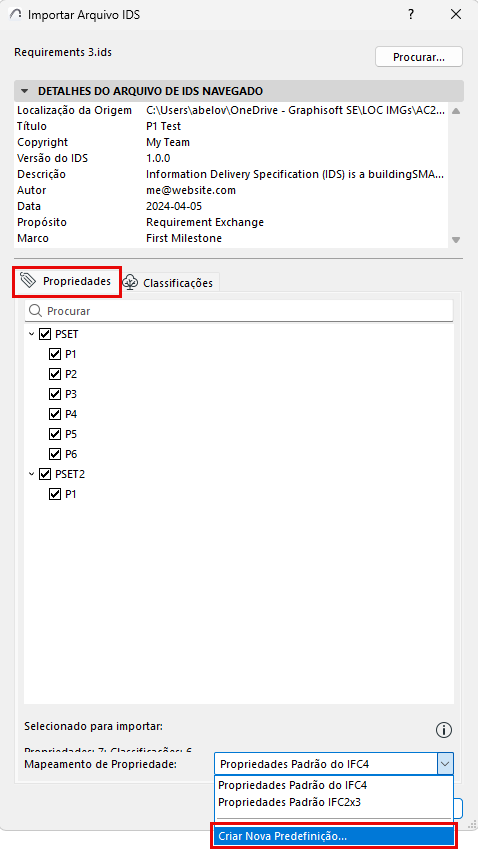The width and height of the screenshot is (478, 853).
Task: Click the me@website.com author value
Action: point(191,190)
